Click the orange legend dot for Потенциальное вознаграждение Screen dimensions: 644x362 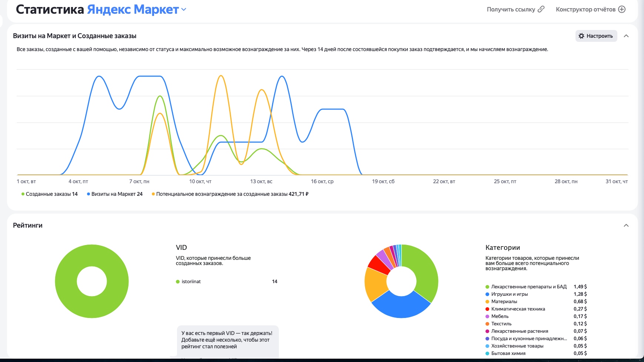pyautogui.click(x=153, y=194)
